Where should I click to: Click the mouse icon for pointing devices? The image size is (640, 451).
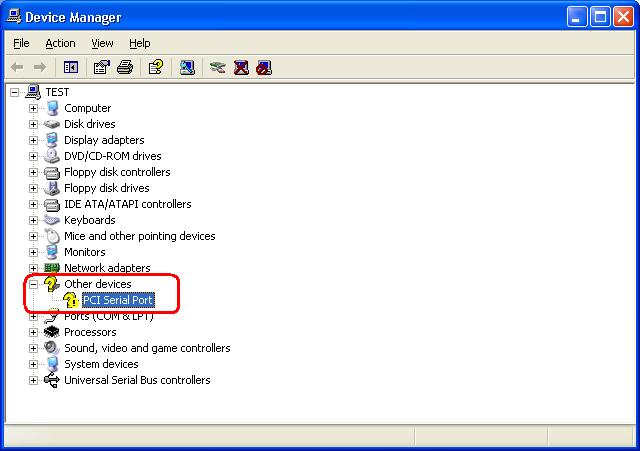point(52,236)
